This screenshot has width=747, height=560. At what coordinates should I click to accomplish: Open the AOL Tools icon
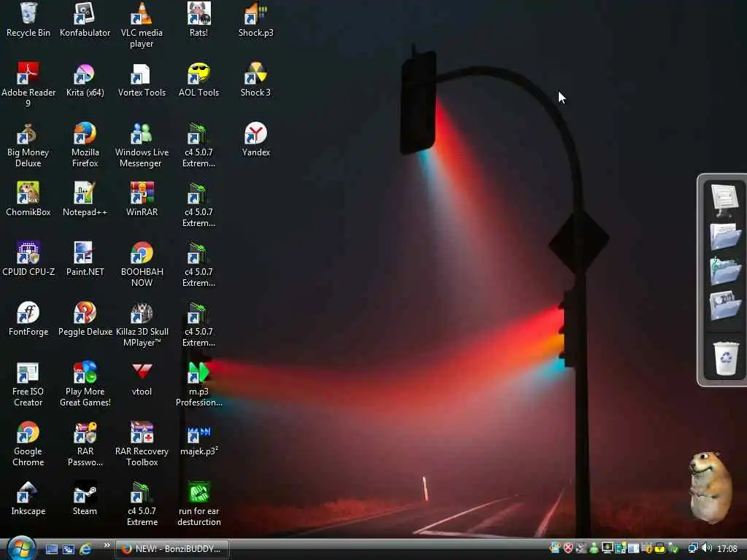[198, 80]
